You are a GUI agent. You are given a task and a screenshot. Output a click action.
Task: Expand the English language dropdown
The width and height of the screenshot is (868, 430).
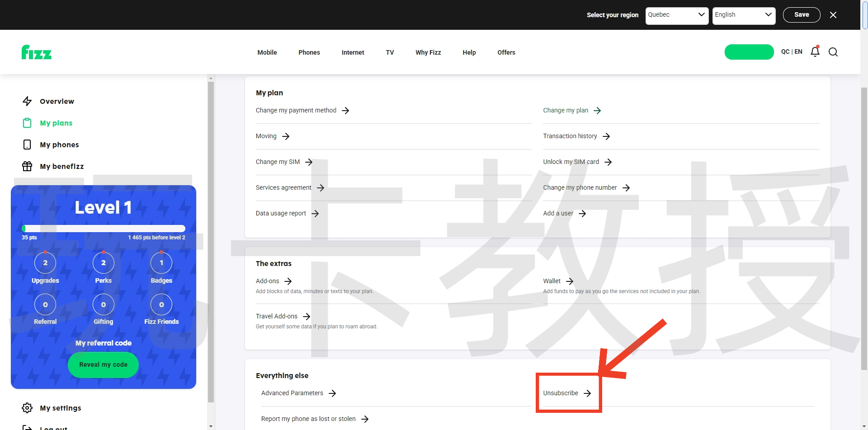click(743, 15)
